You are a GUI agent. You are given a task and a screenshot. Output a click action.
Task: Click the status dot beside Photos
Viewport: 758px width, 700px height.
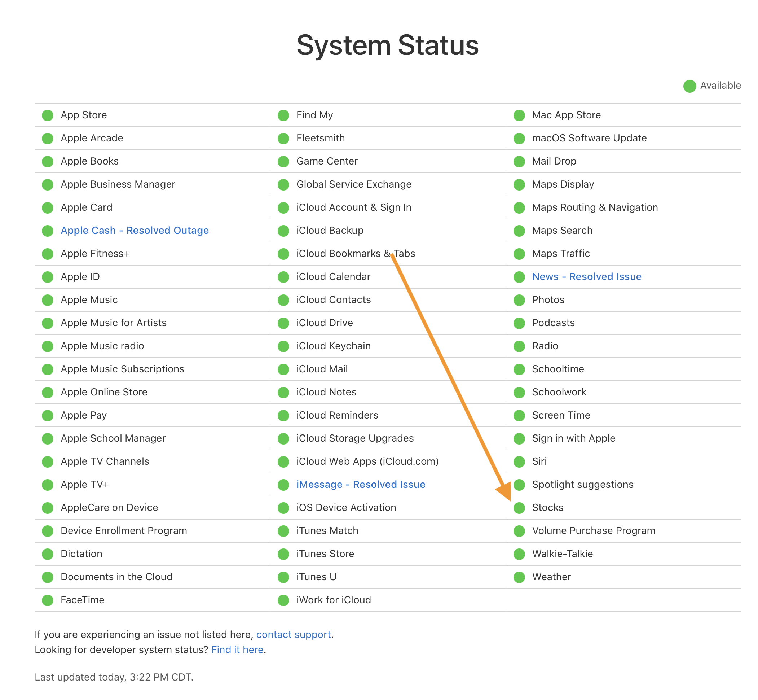pyautogui.click(x=519, y=300)
